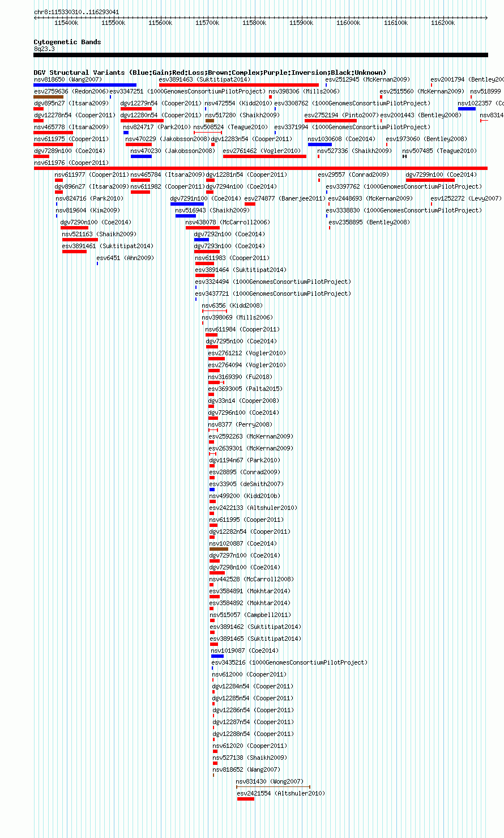Select esv2448693 (McKernan2009) variant
This screenshot has height=838, width=504.
pyautogui.click(x=371, y=198)
